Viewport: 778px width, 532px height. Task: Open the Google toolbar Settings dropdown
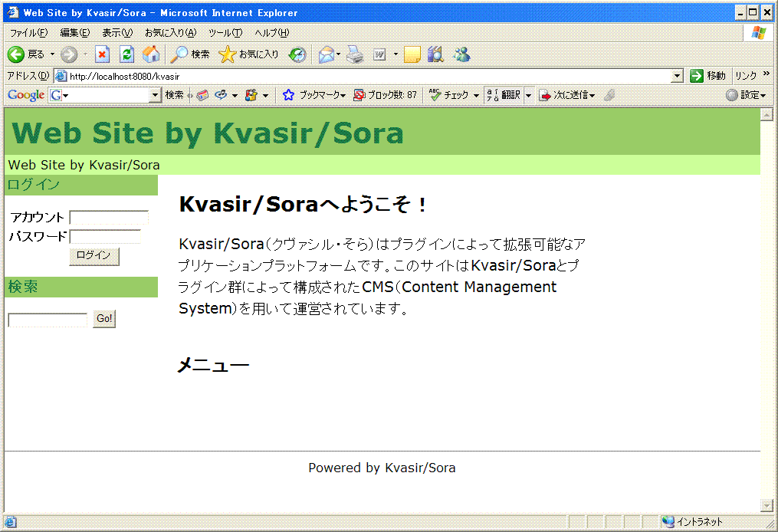pyautogui.click(x=746, y=95)
